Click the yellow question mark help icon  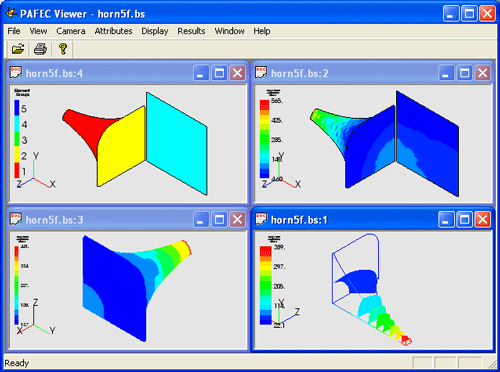tap(63, 49)
